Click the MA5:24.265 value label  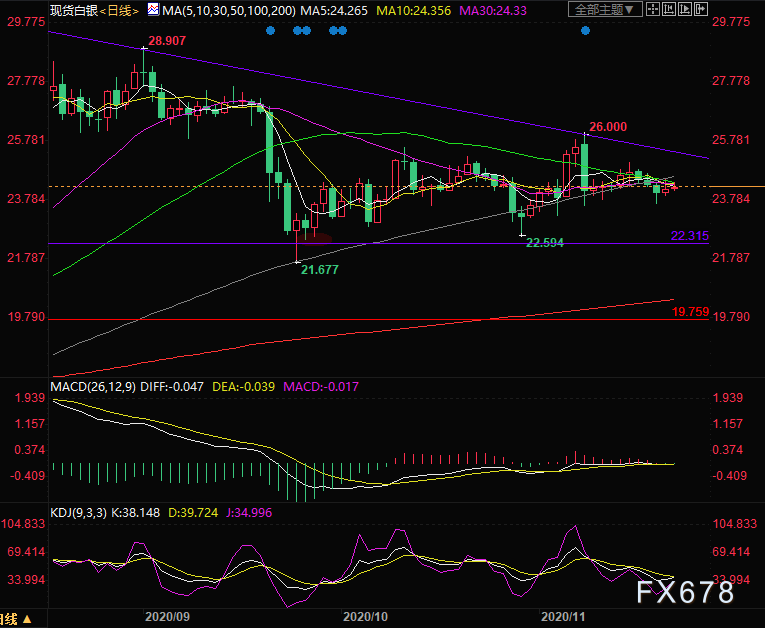click(334, 10)
